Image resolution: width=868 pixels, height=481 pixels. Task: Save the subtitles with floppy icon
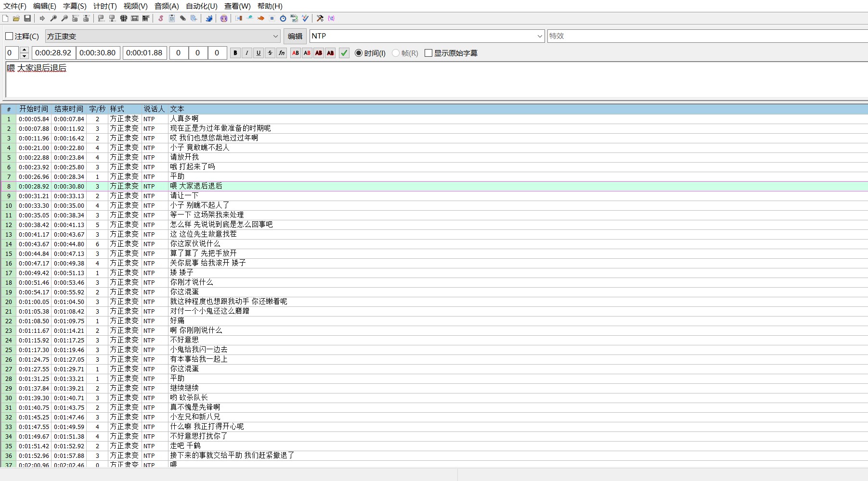(27, 18)
